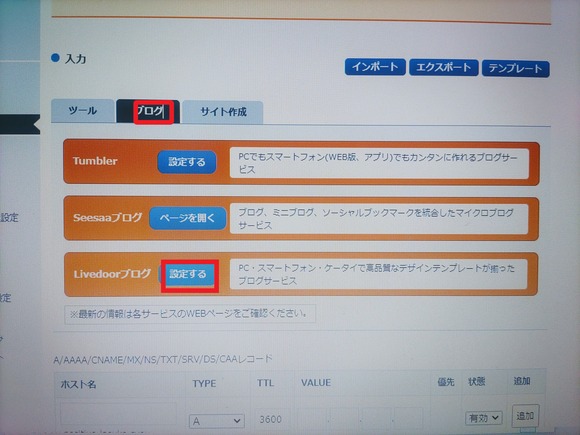Image resolution: width=580 pixels, height=435 pixels.
Task: Open the 状態 dropdown showing 有効
Action: [x=483, y=418]
